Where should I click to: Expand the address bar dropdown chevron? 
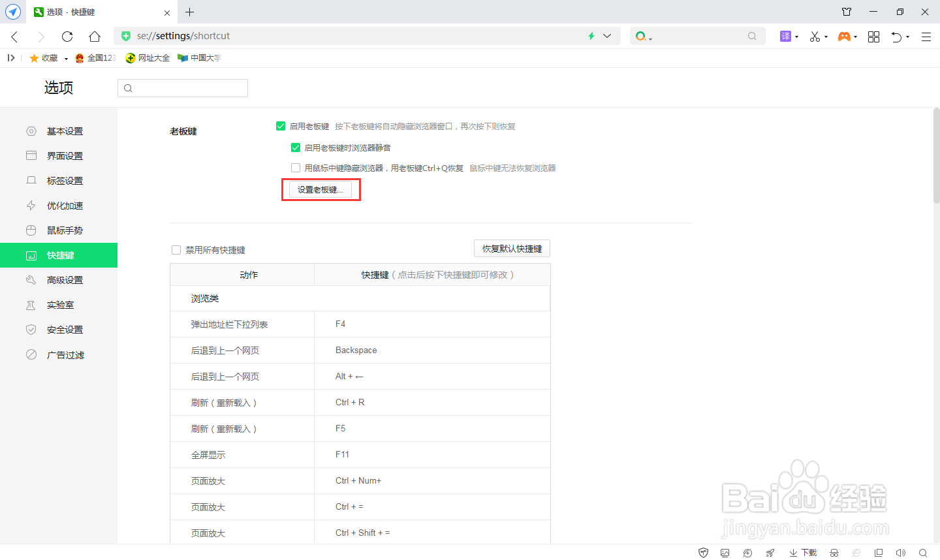pos(607,36)
